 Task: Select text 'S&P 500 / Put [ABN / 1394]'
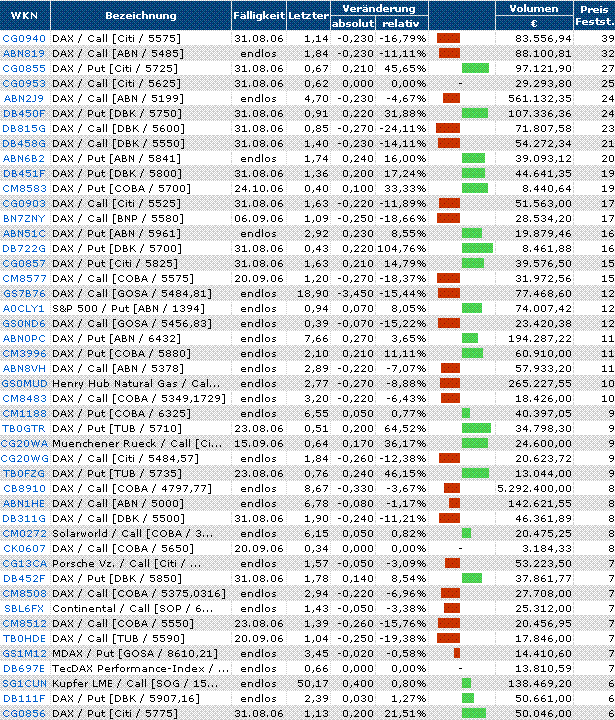coord(129,309)
